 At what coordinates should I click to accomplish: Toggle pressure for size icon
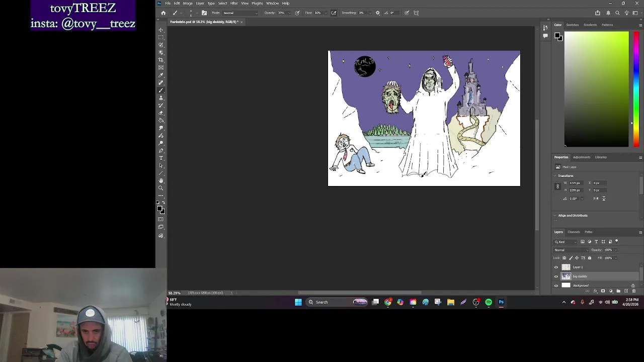407,13
